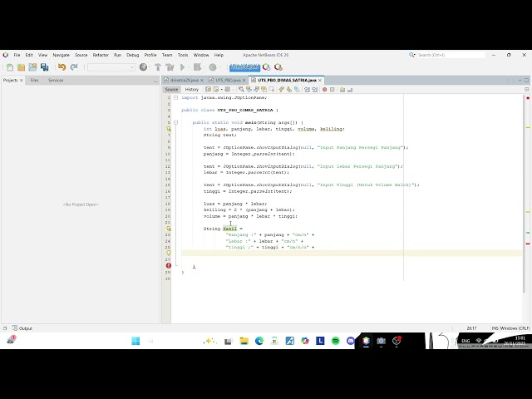Click the hint glyph beside String hasil line
Viewport: 532px width, 399px height.
click(168, 229)
